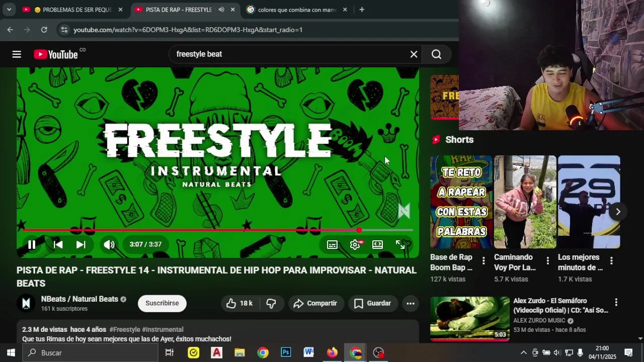Open a new browser tab
The height and width of the screenshot is (362, 644).
[361, 10]
